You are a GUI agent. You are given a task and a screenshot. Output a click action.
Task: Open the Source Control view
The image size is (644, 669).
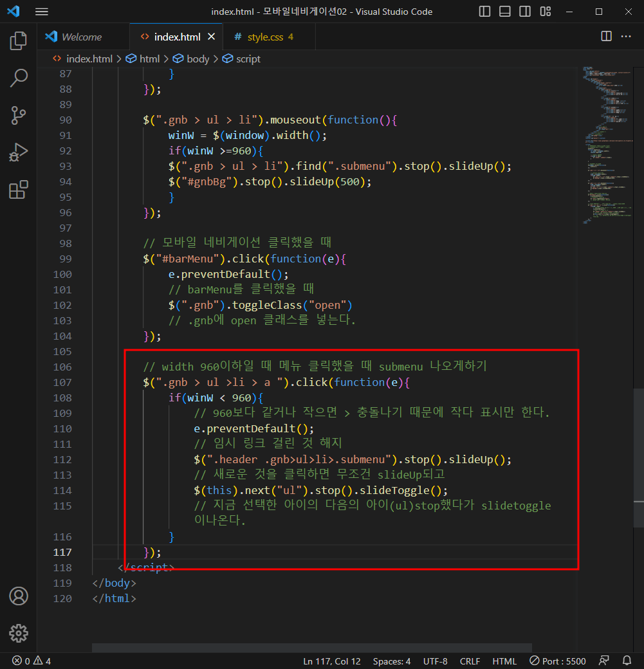(x=19, y=115)
